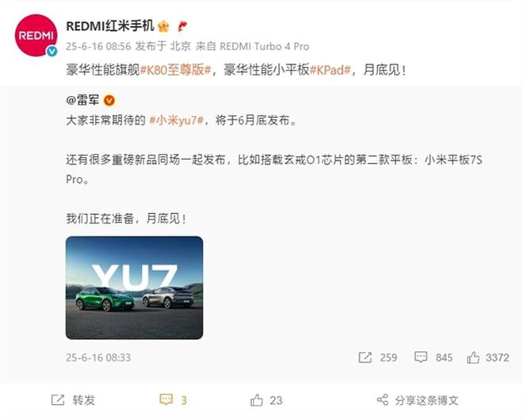The height and width of the screenshot is (420, 523).
Task: Open the #K80至尊版# hashtag link
Action: [176, 70]
